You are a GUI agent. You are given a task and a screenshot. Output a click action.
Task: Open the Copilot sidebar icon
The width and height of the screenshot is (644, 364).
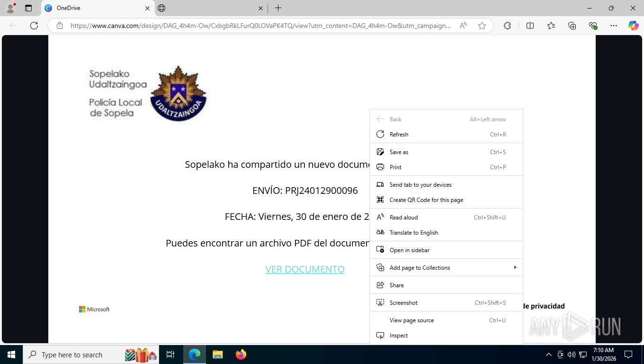point(634,26)
